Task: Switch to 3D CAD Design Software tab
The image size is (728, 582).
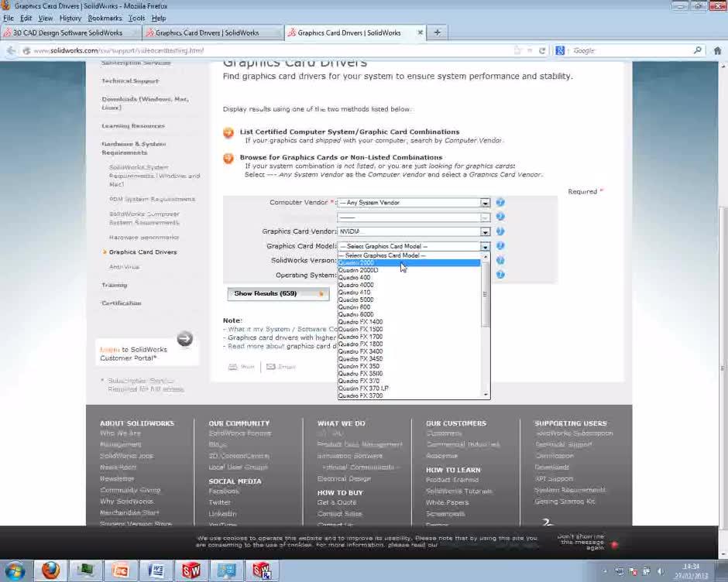Action: point(68,33)
